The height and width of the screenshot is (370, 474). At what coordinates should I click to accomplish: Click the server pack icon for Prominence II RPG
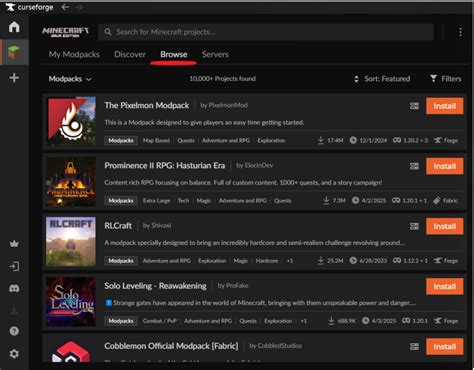tap(414, 166)
